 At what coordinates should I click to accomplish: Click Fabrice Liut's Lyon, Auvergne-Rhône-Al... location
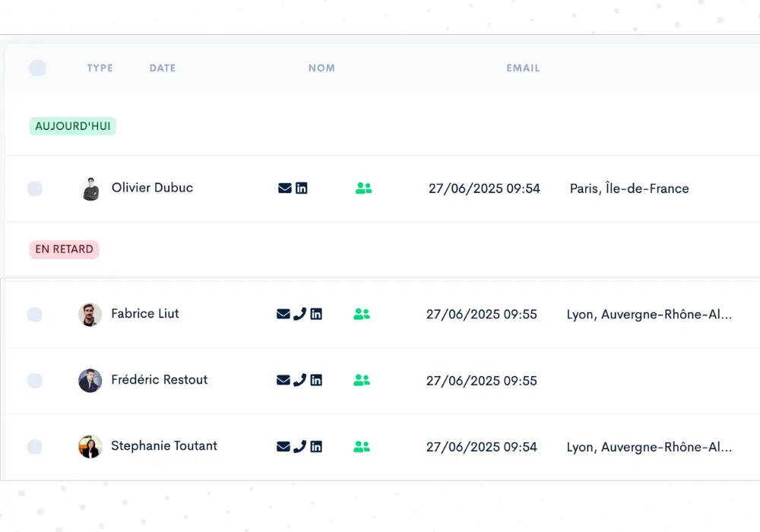coord(650,315)
